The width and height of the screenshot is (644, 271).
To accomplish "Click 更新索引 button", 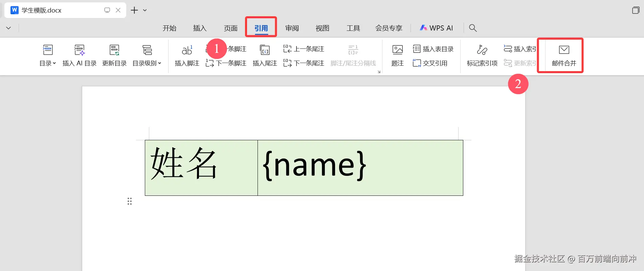I will point(520,63).
